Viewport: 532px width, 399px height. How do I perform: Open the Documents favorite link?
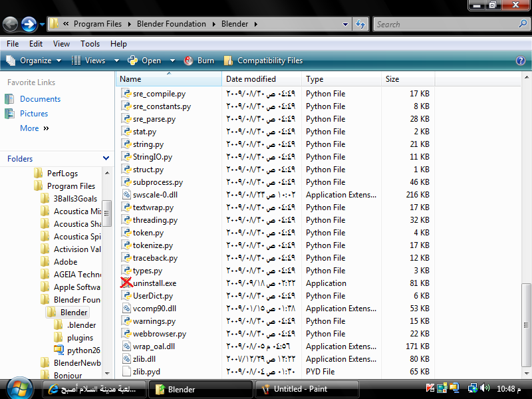(40, 99)
